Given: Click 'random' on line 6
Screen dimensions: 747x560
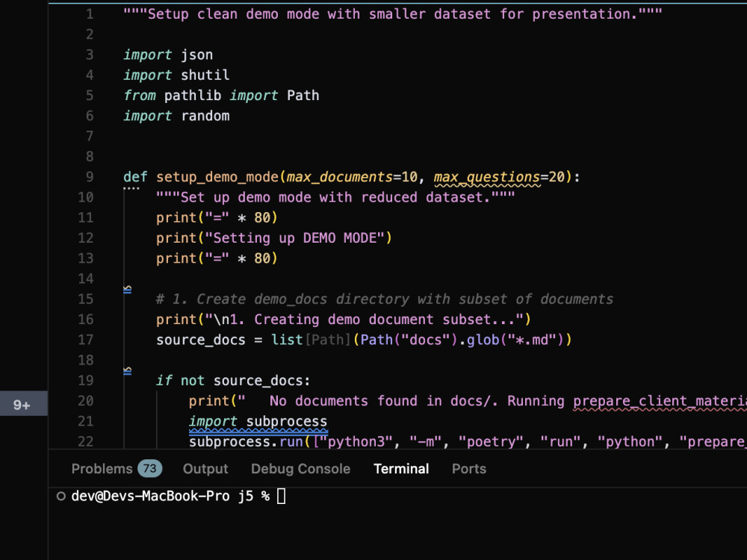Looking at the screenshot, I should pos(205,116).
